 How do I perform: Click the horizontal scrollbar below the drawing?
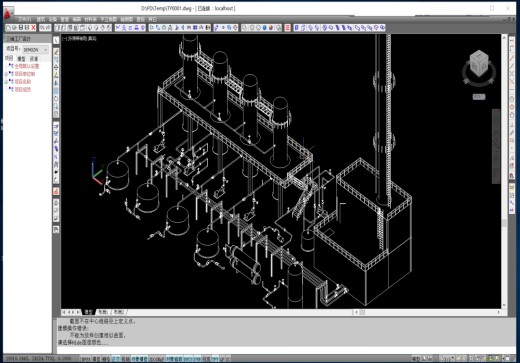pos(428,312)
